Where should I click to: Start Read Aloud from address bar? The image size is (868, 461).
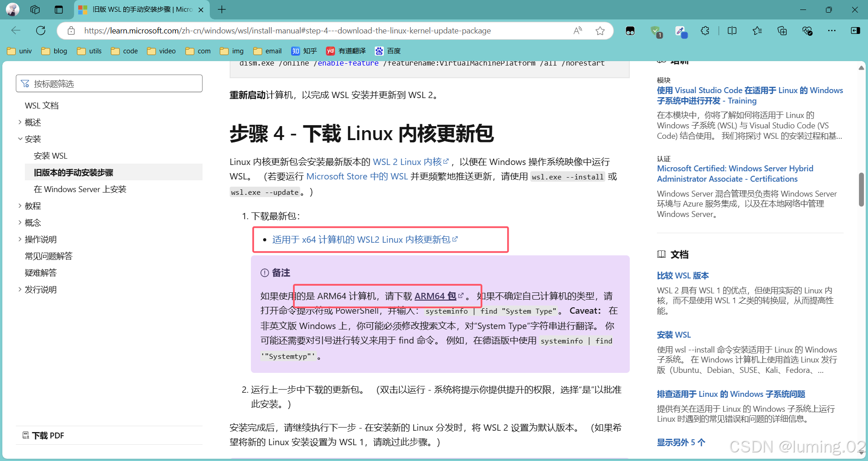pyautogui.click(x=578, y=31)
